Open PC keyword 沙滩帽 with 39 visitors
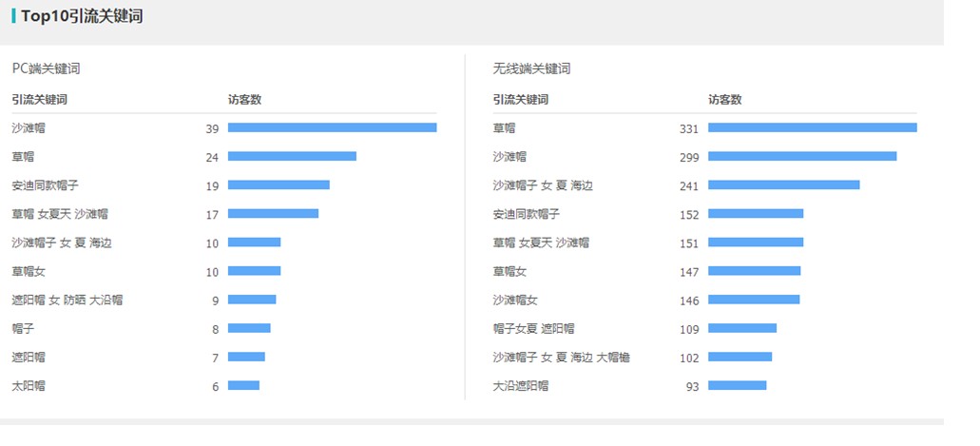 point(29,128)
